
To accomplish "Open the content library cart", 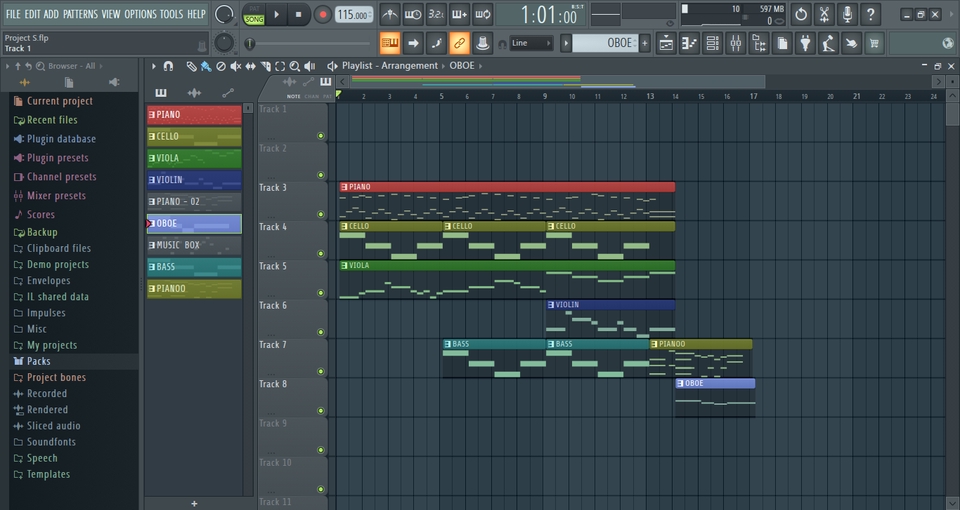I will (x=874, y=43).
